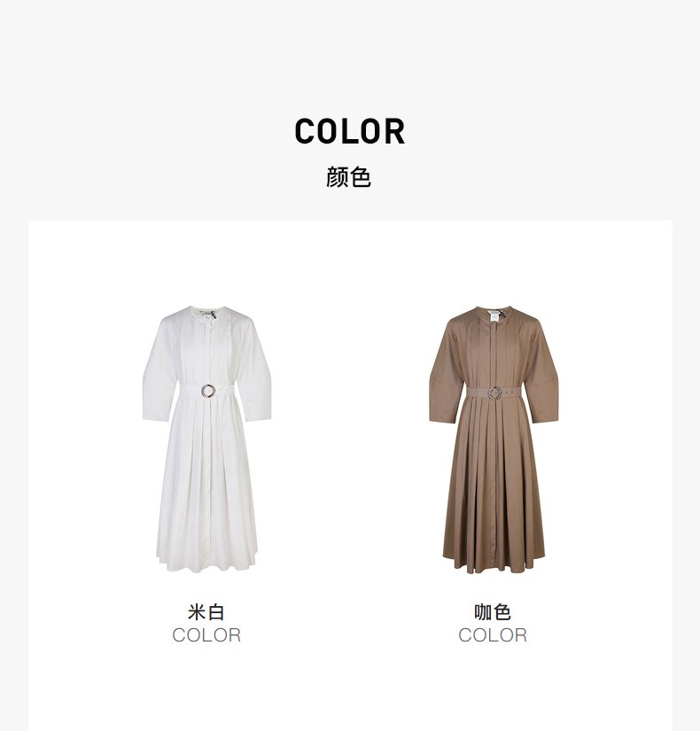Click the 颜色 subtitle text
The width and height of the screenshot is (700, 731).
348,177
